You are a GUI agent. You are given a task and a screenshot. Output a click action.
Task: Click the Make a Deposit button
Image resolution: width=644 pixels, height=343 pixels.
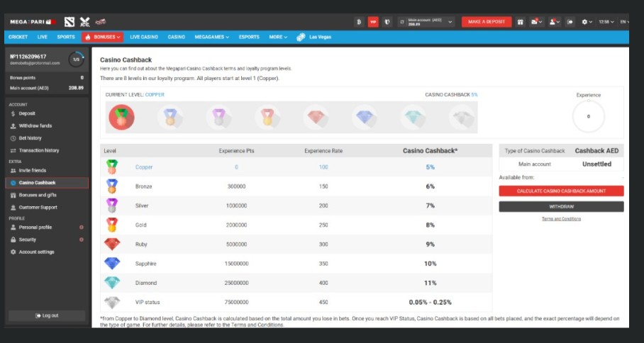486,22
